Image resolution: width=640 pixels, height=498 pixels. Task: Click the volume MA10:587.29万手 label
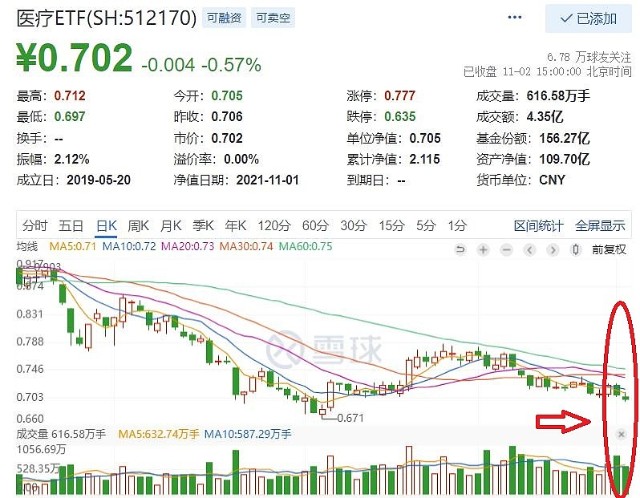coord(248,434)
